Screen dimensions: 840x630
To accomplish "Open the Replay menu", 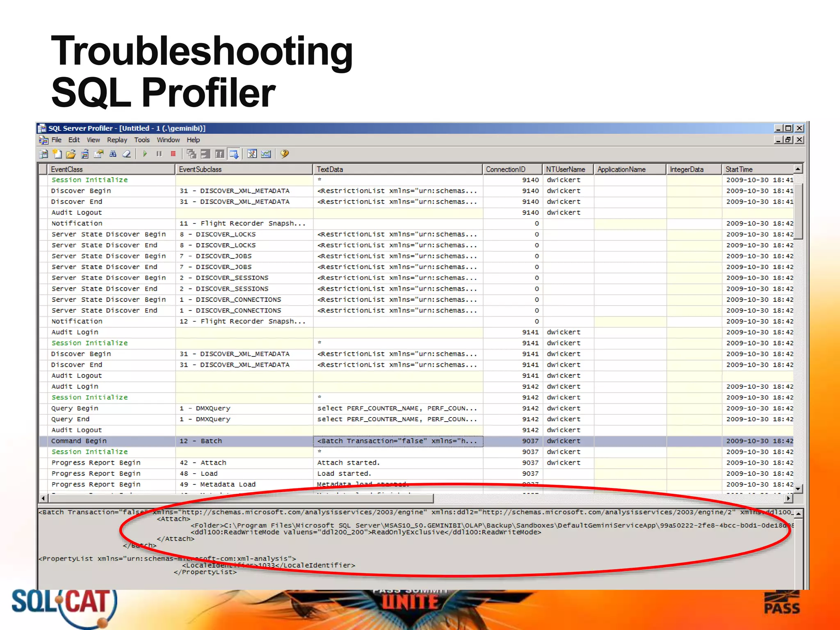I will 117,140.
